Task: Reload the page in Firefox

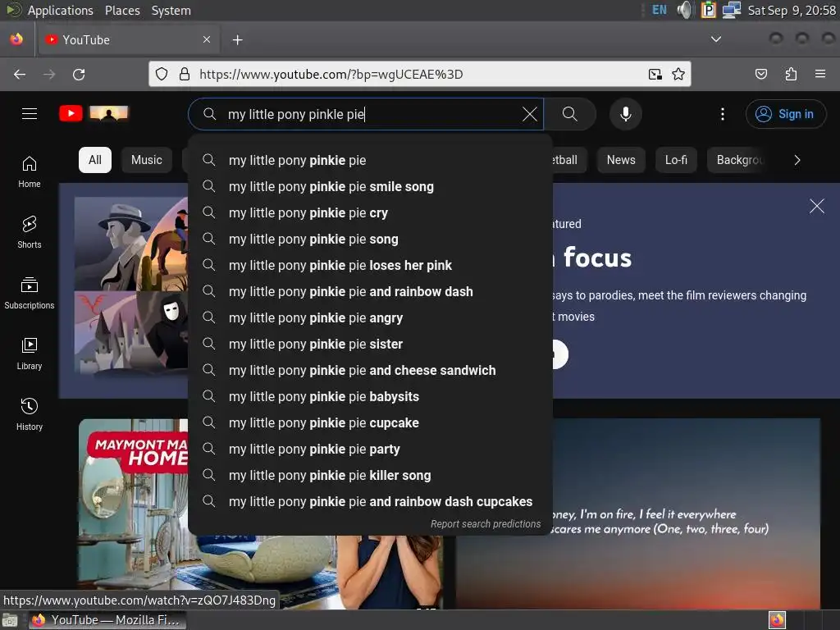Action: (x=79, y=75)
